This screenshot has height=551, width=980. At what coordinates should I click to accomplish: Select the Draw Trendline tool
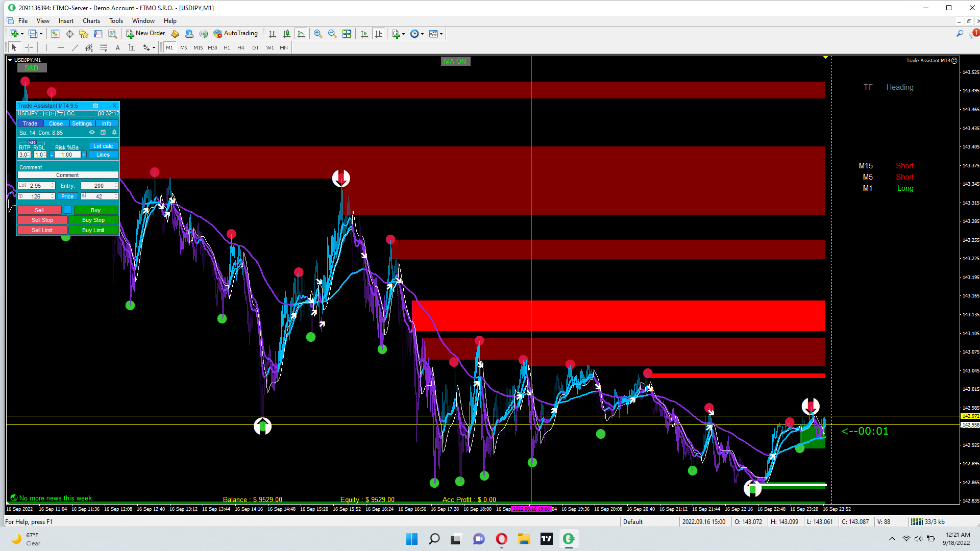tap(75, 47)
